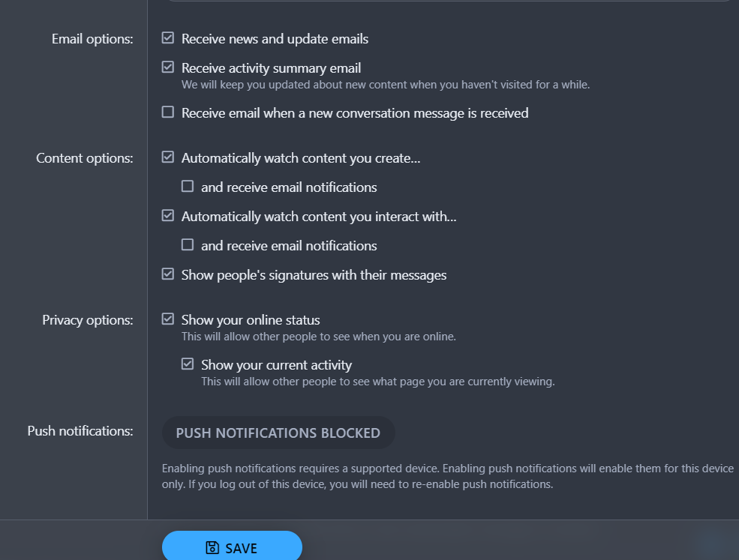Viewport: 739px width, 560px height.
Task: Click the floppy disk icon on Save
Action: 212,548
